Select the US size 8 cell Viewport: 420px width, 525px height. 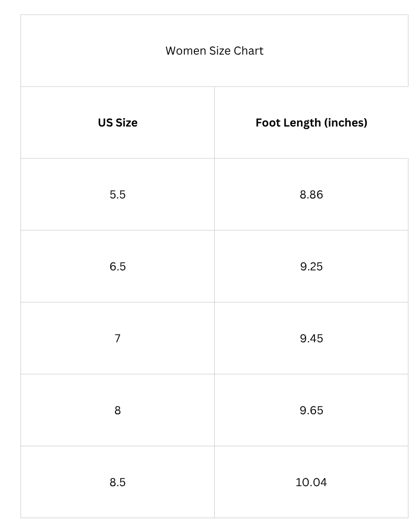pos(118,411)
